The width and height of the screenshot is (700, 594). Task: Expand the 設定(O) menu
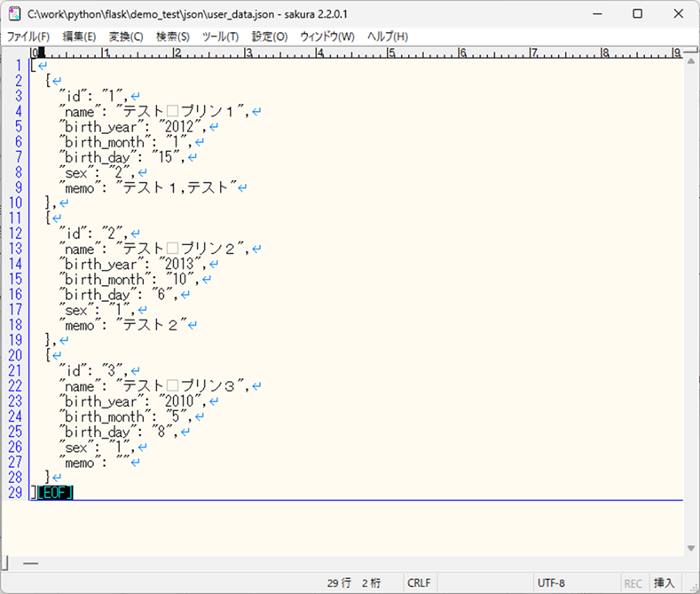(270, 36)
